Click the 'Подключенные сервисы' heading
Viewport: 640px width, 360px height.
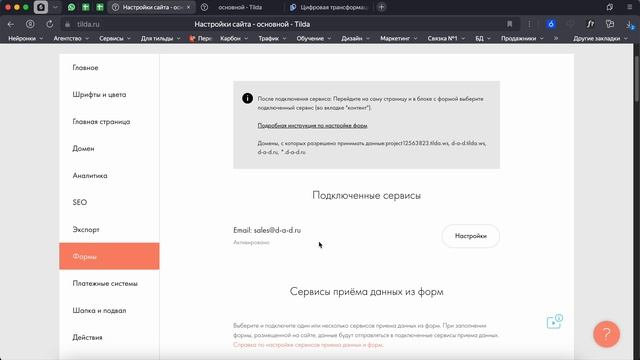[366, 196]
